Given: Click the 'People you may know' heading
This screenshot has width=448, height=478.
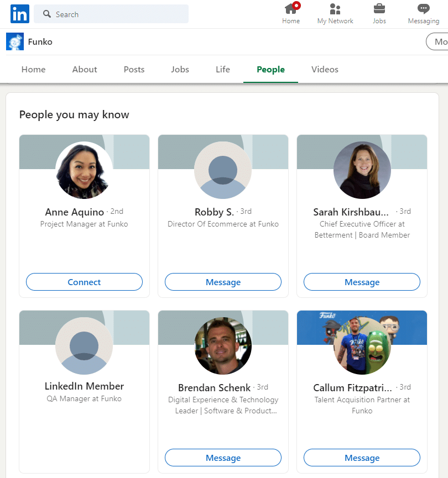Looking at the screenshot, I should pyautogui.click(x=74, y=115).
